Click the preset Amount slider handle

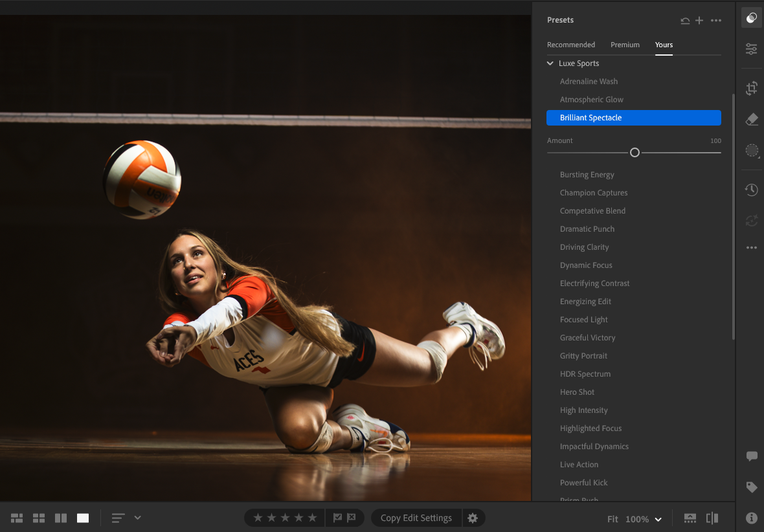635,152
